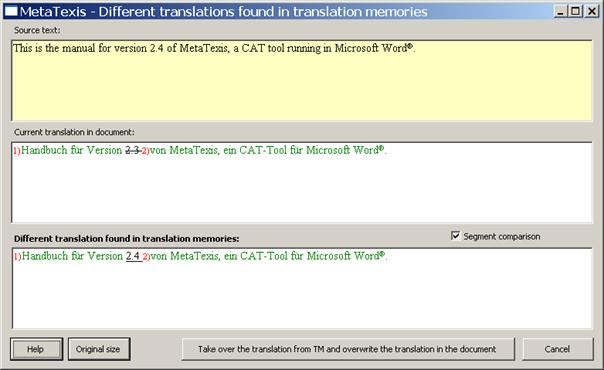Click 'Different translation found in translation memories:' label

pos(126,239)
